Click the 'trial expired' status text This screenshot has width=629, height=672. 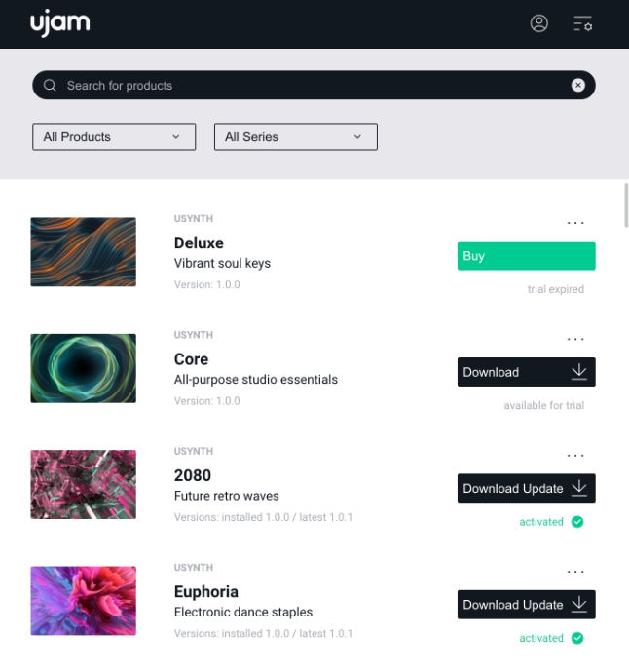point(555,289)
